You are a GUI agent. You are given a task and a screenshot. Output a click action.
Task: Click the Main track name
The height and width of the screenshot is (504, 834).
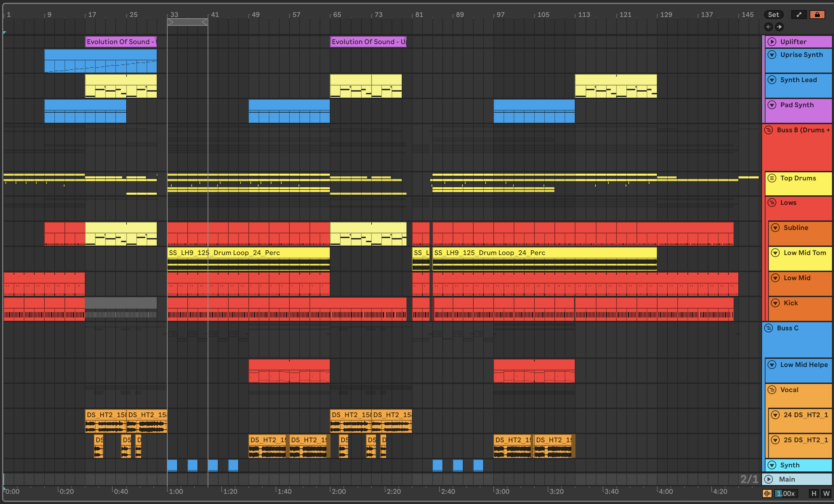pos(787,479)
